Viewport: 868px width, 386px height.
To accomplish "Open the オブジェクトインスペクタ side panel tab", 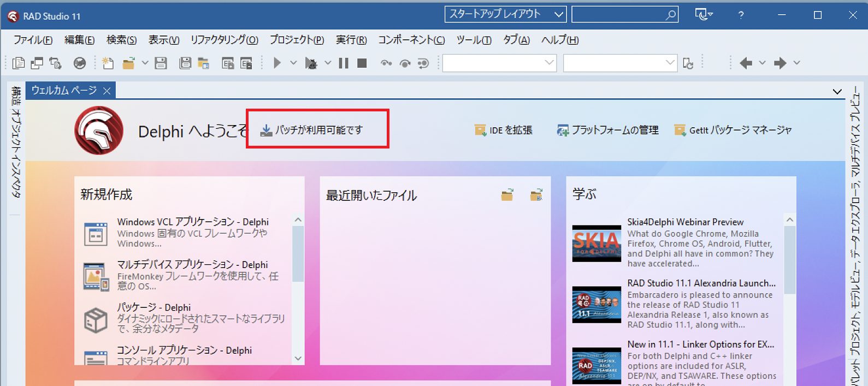I will coord(16,154).
